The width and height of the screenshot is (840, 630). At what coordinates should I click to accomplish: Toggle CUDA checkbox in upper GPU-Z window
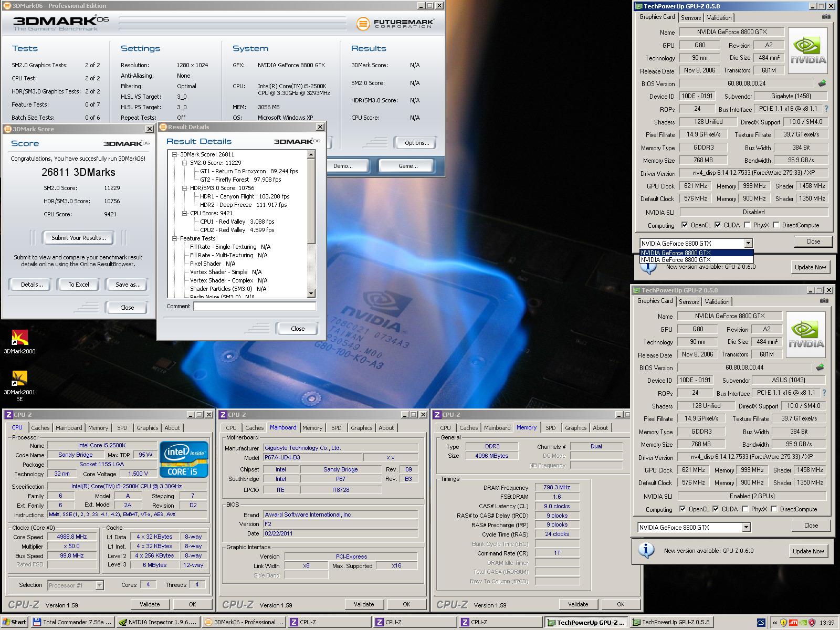(718, 225)
